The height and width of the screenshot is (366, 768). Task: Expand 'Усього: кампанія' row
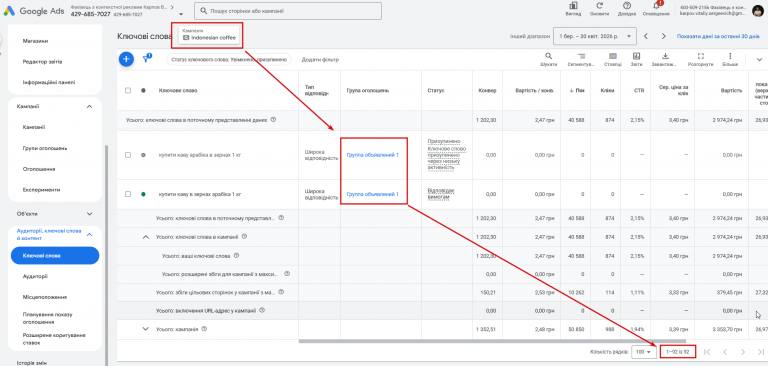point(145,329)
